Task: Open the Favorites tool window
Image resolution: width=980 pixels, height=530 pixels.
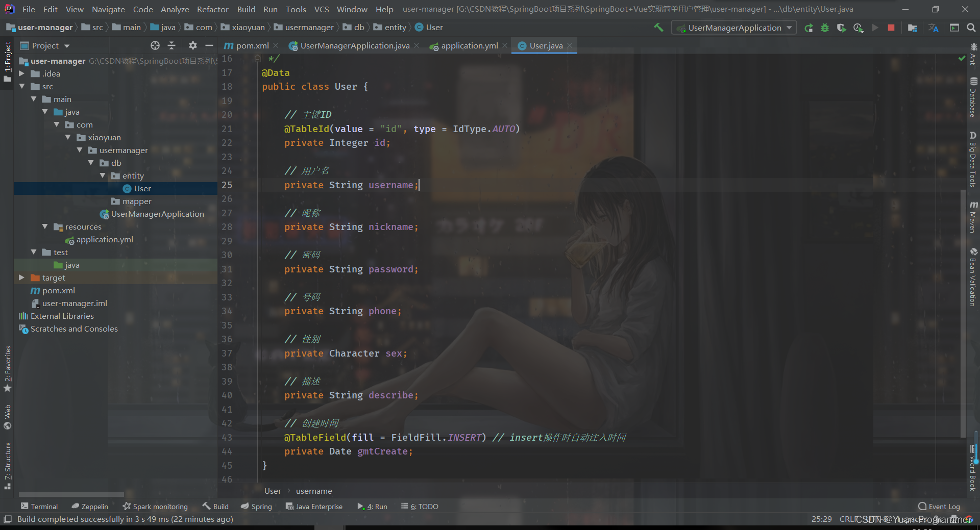Action: coord(8,369)
